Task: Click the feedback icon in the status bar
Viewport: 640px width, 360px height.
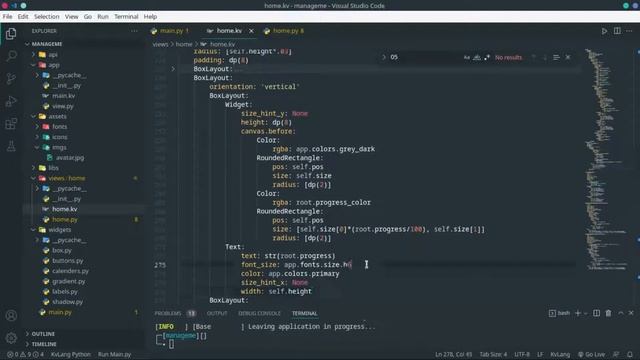Action: click(616, 354)
